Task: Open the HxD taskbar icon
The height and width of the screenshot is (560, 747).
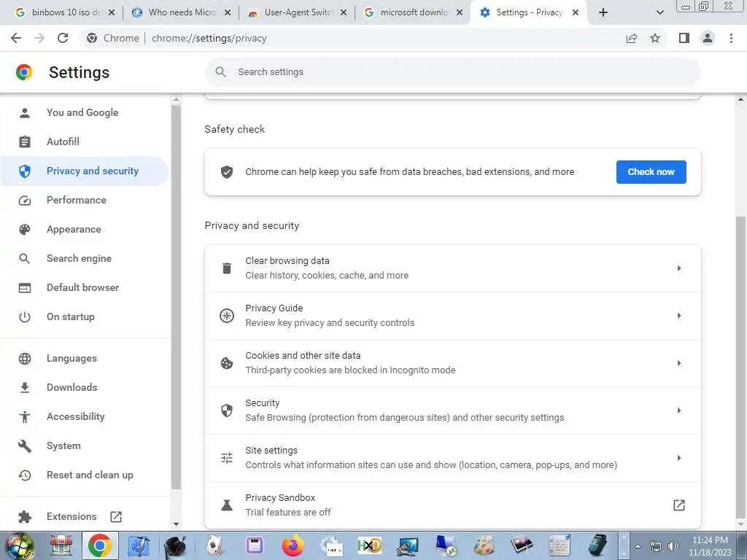Action: 369,545
